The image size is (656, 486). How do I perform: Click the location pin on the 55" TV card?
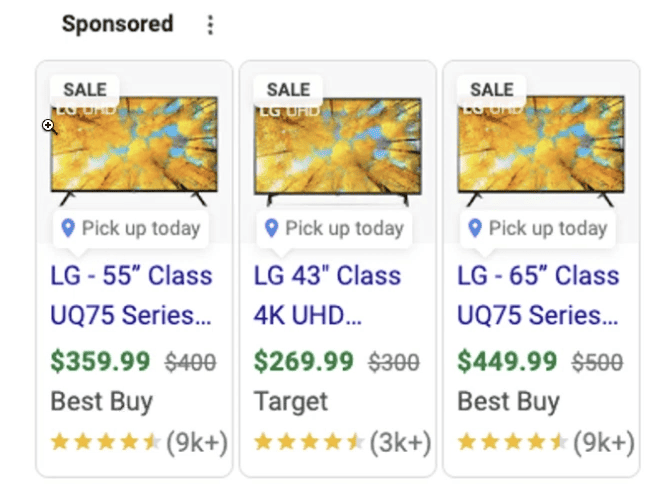click(x=68, y=228)
